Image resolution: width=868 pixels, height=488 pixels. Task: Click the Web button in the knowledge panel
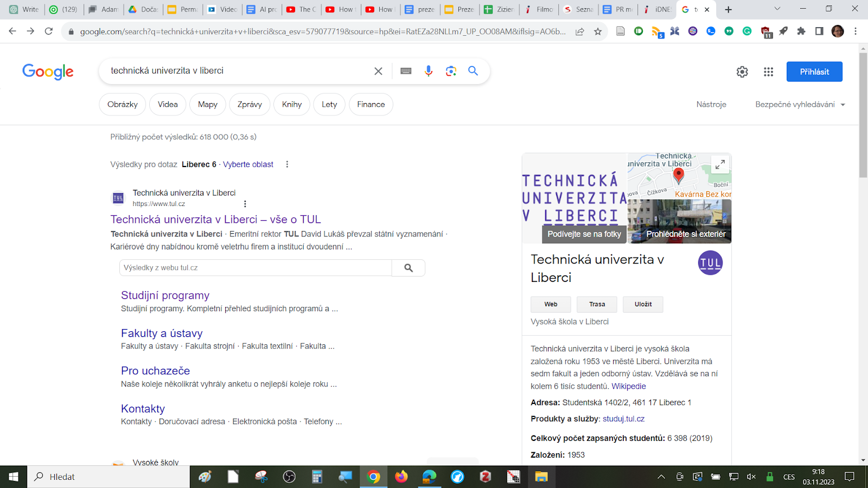[x=551, y=304]
